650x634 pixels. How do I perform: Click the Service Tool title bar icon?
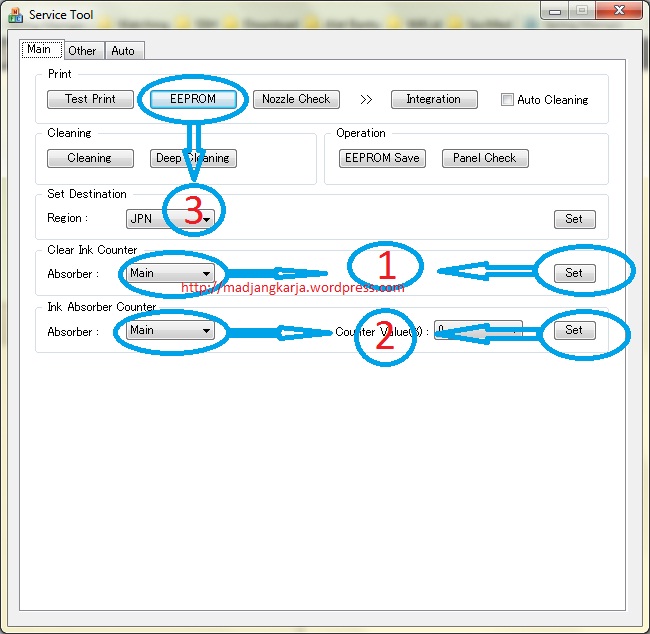(x=15, y=15)
